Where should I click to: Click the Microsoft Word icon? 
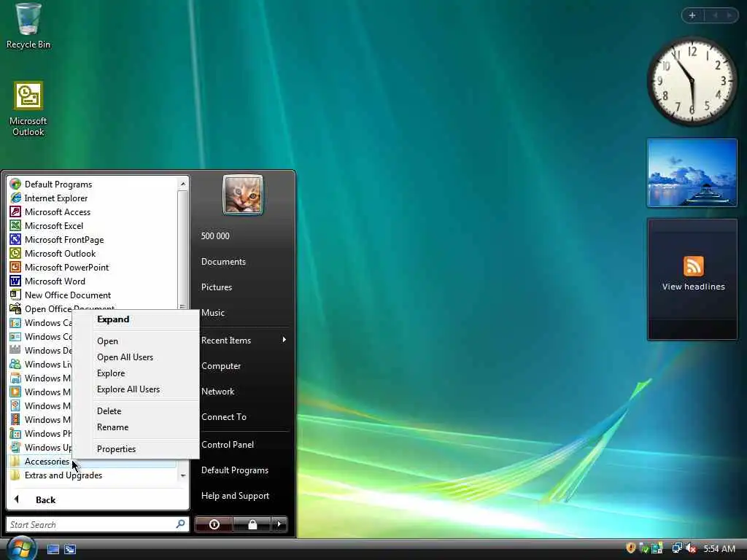15,281
